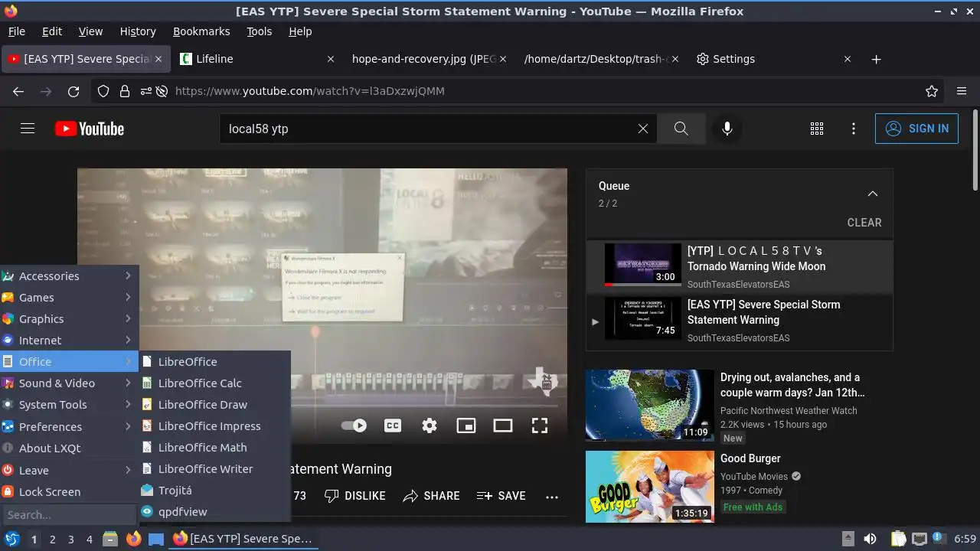Launch LibreOffice Math from the menu
980x551 pixels.
(214, 447)
